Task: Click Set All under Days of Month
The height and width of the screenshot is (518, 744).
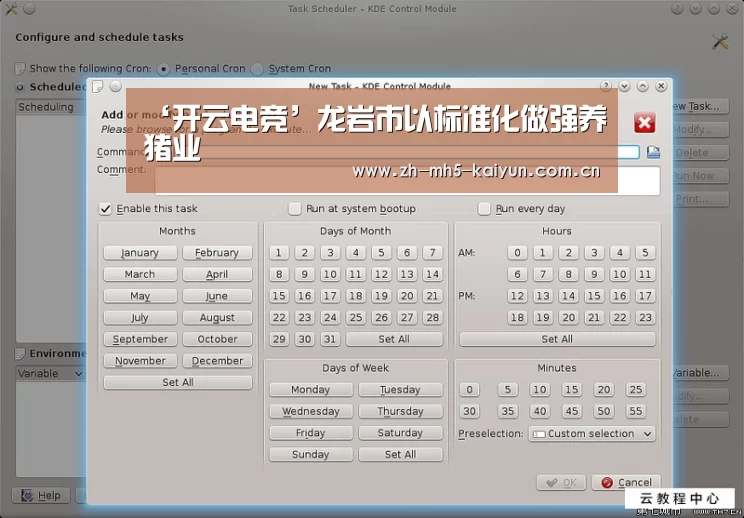Action: (x=394, y=339)
